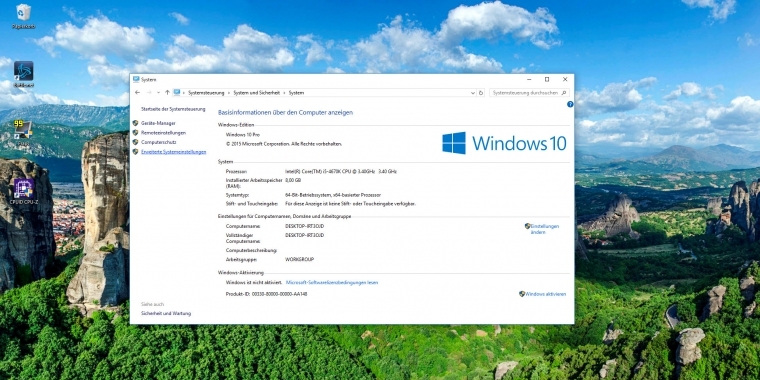Close the System window

point(565,79)
